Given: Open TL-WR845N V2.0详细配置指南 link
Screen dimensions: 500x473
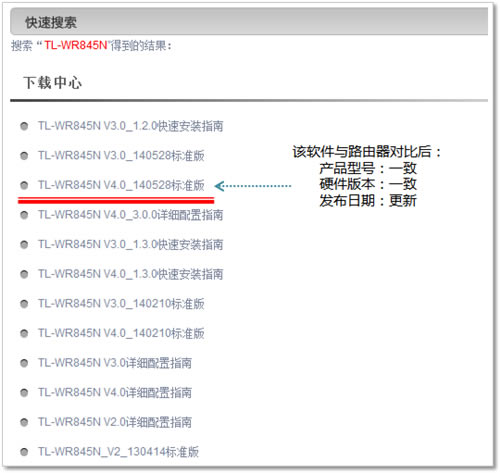Looking at the screenshot, I should click(x=115, y=422).
